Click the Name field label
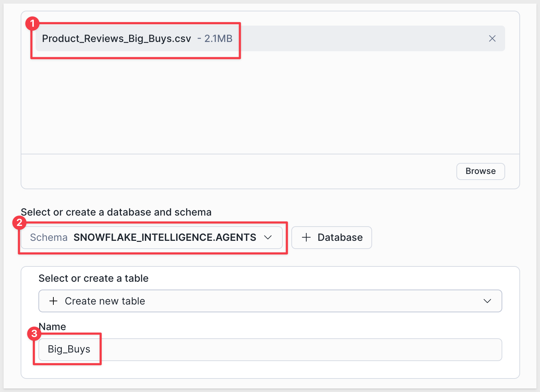The image size is (540, 392). pyautogui.click(x=53, y=327)
